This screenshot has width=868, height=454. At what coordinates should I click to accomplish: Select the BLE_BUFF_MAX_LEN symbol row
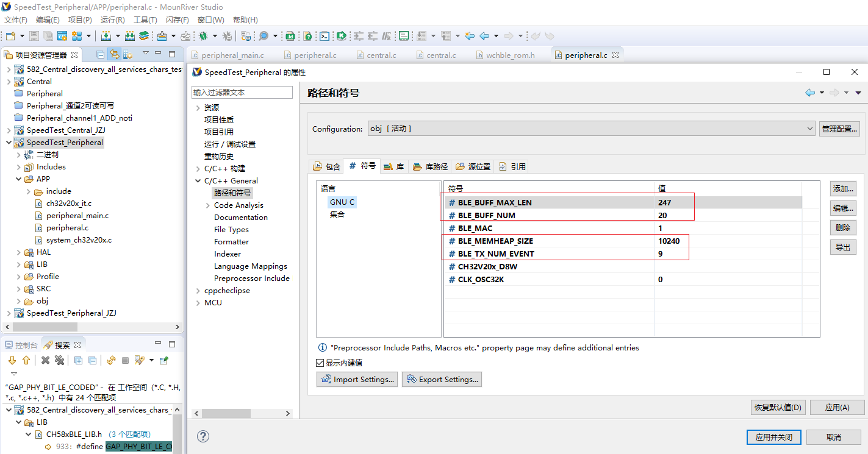(623, 202)
